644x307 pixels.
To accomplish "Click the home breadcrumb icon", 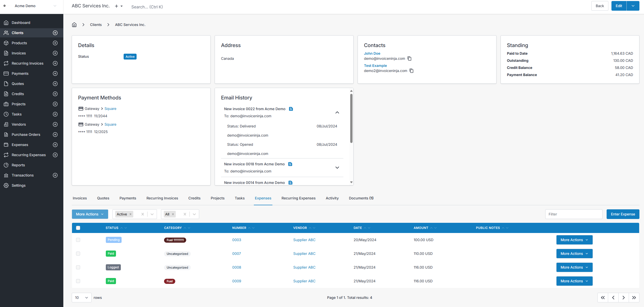I will (74, 25).
